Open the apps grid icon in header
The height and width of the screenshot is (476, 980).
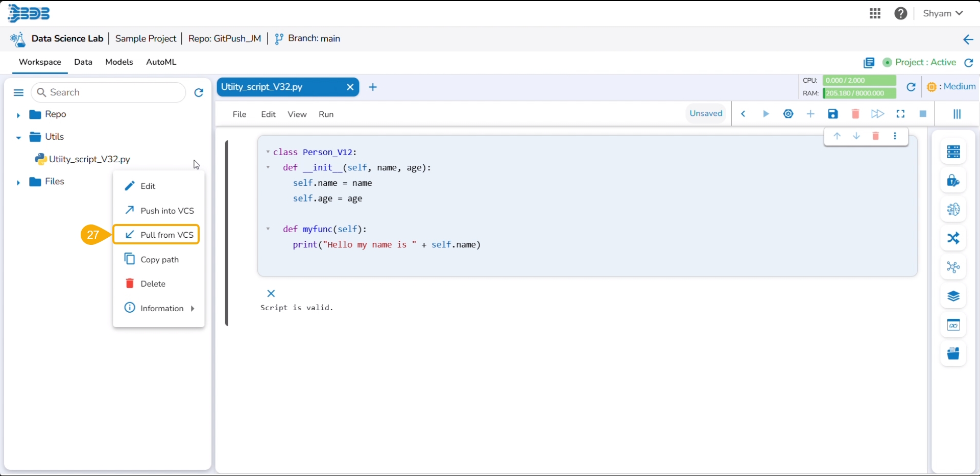[x=875, y=13]
